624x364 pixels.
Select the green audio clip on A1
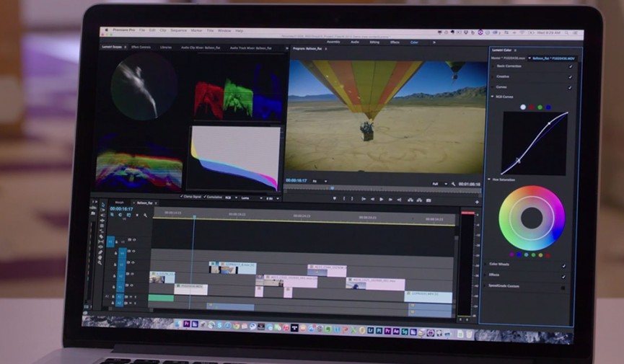161,298
